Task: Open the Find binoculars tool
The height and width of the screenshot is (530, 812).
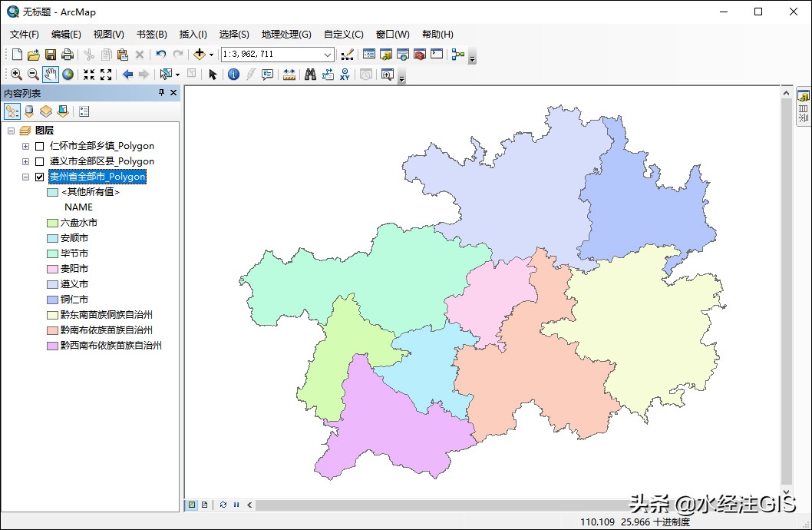Action: tap(310, 75)
